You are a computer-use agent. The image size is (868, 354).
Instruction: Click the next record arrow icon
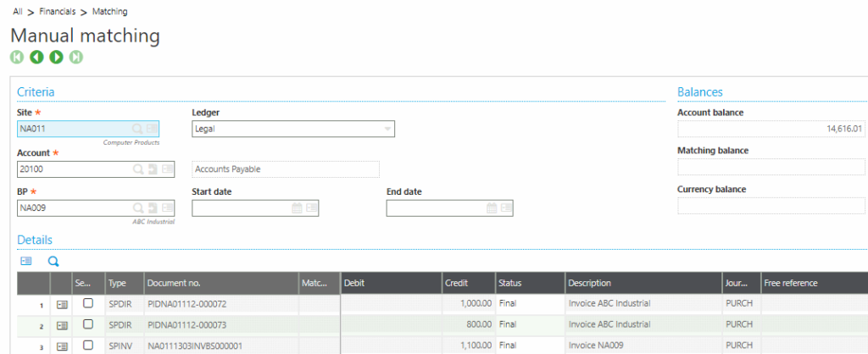tap(57, 58)
